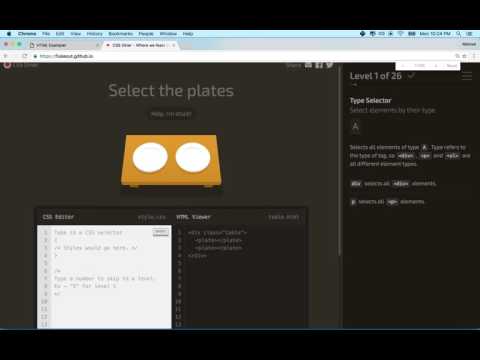The image size is (480, 360).
Task: Click the closing div tag line
Action: (197, 256)
